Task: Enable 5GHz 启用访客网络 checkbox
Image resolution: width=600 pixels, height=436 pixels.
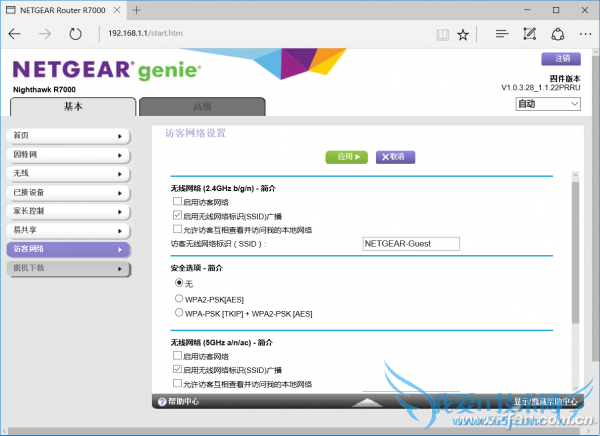Action: pos(177,356)
